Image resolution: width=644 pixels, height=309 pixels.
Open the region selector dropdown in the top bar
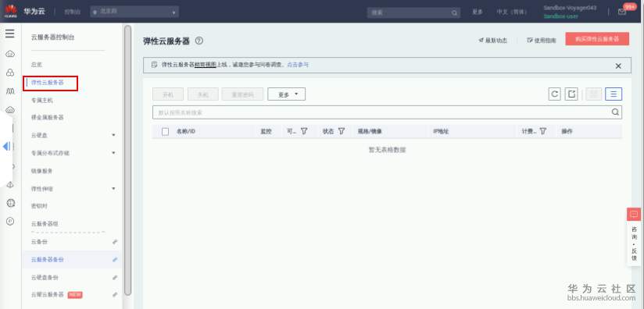pyautogui.click(x=134, y=12)
